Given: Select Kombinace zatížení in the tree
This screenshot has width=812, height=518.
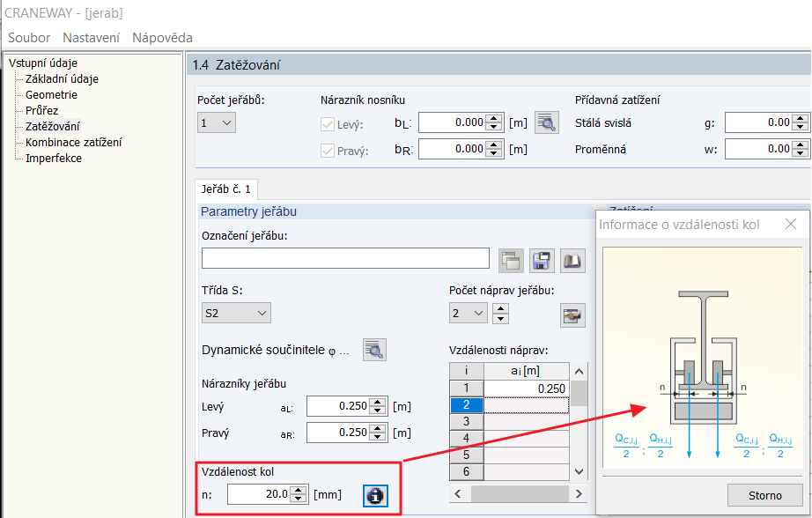Looking at the screenshot, I should (73, 142).
